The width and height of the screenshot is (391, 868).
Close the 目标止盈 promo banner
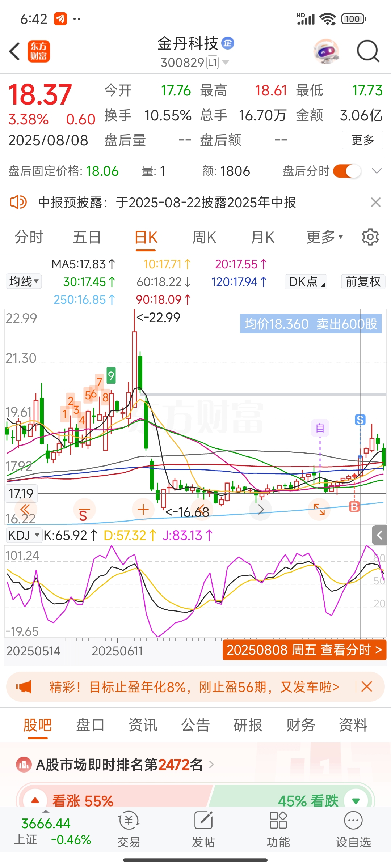pyautogui.click(x=367, y=686)
